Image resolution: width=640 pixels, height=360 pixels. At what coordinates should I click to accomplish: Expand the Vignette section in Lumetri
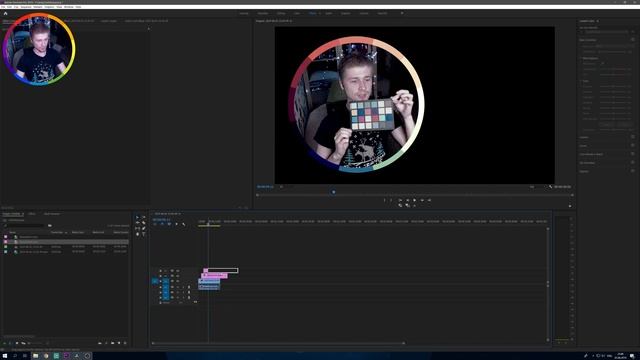tap(584, 171)
